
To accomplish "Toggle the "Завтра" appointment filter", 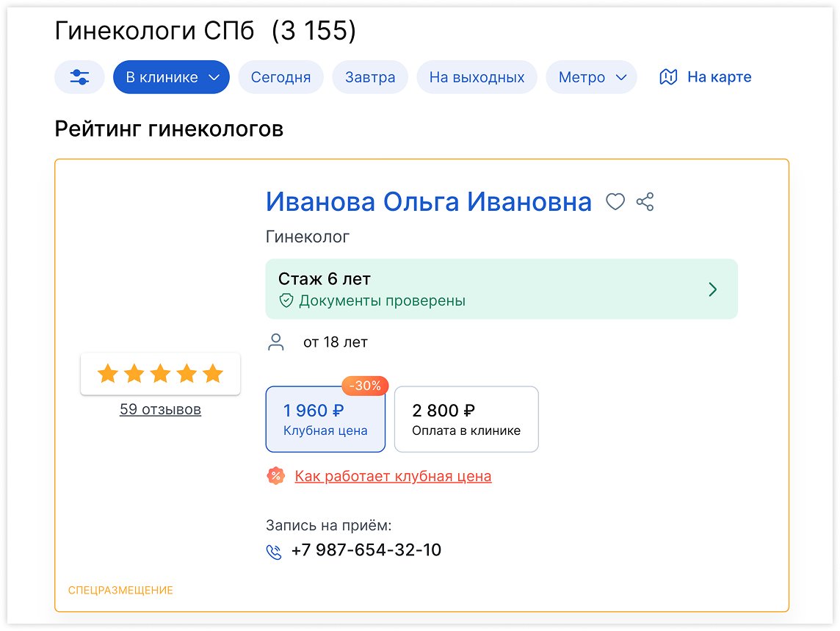I will (x=369, y=76).
